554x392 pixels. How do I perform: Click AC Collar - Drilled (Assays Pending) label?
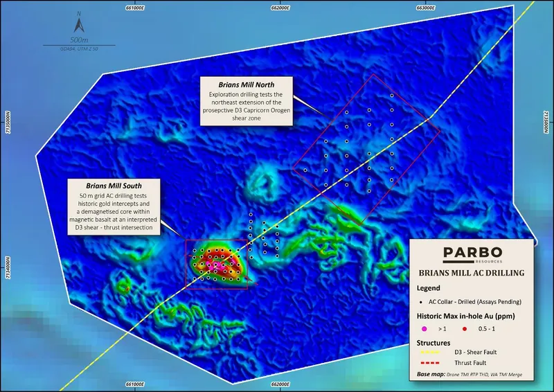475,302
